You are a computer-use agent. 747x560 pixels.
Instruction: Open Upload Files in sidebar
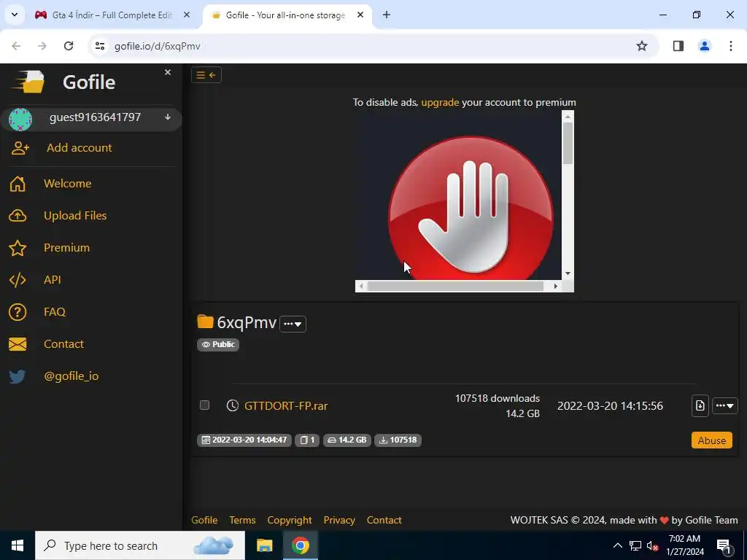pos(75,215)
